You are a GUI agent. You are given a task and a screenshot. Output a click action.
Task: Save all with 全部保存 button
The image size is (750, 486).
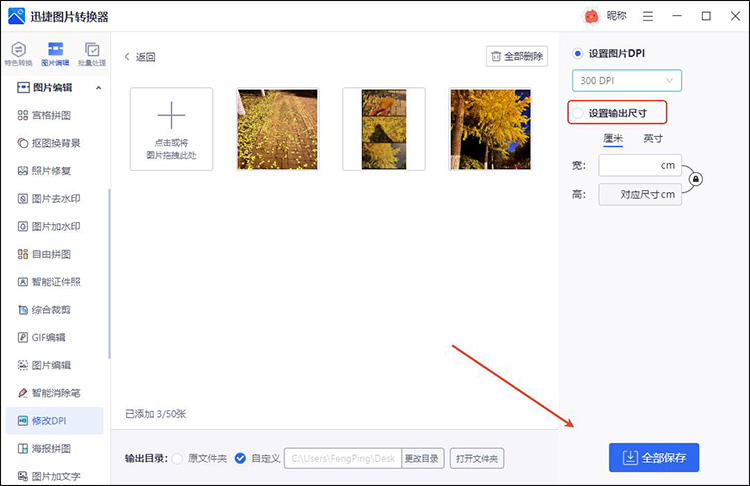tap(654, 457)
